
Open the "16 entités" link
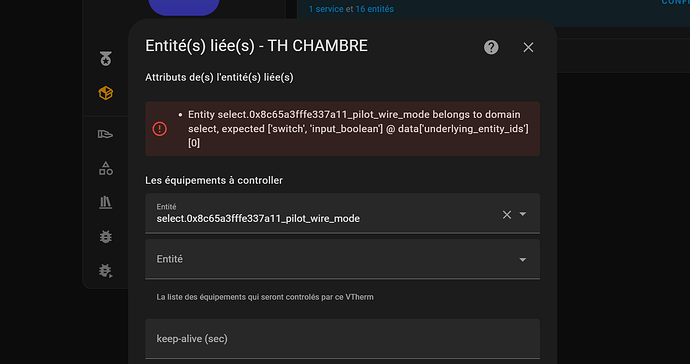pos(374,9)
